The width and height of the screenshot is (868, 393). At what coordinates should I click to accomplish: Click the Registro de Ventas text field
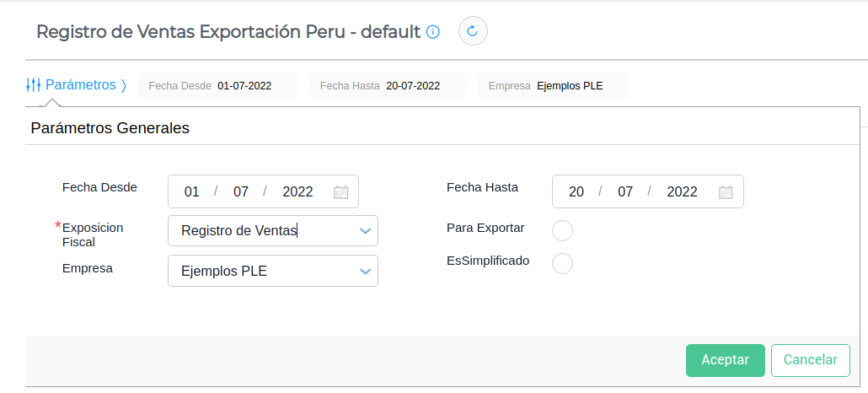(x=261, y=230)
